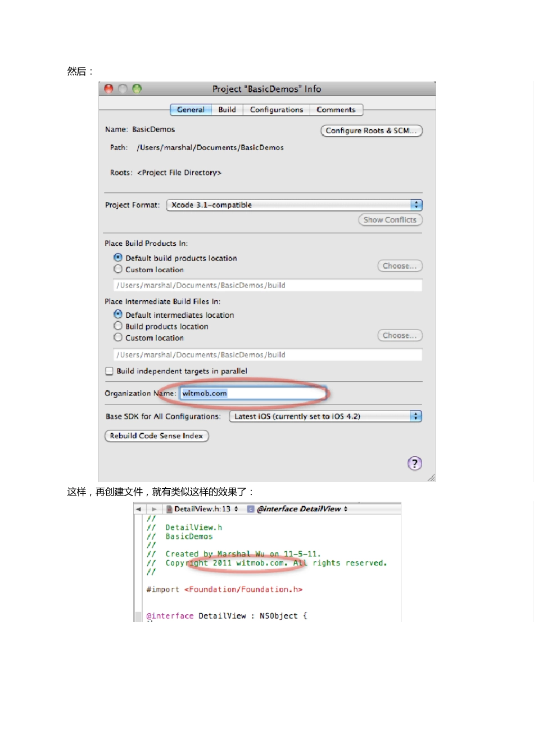Screen dimensions: 534x756
Task: Open the Project Format dropdown
Action: 294,205
